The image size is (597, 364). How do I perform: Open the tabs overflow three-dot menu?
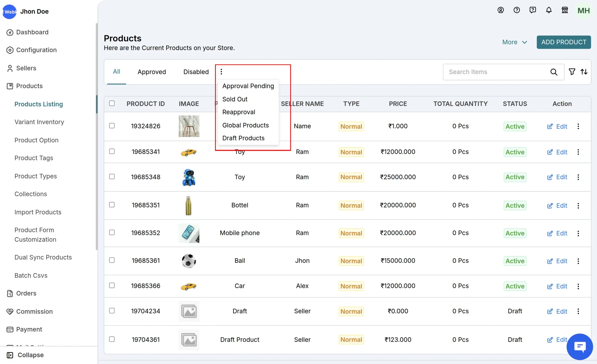click(221, 72)
